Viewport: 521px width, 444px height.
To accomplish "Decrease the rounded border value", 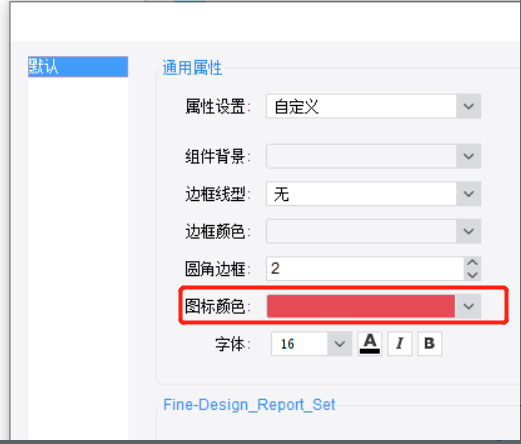I will pos(472,275).
